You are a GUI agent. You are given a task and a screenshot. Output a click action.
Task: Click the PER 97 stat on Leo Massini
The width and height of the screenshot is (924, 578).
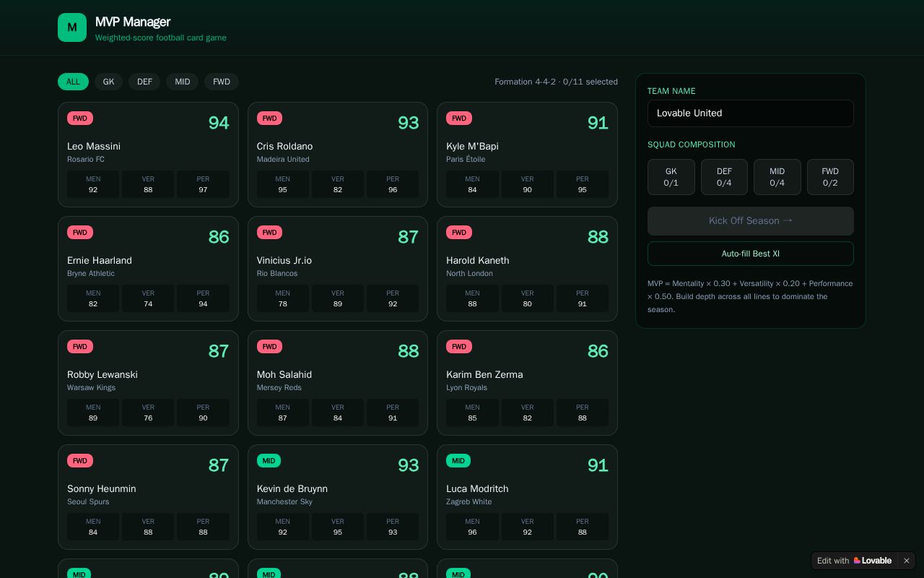coord(203,184)
